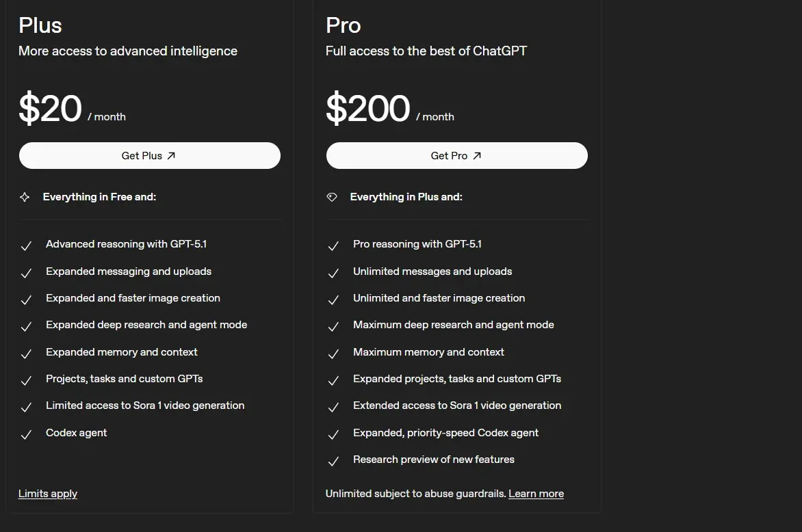The image size is (802, 532).
Task: Click the sparkle icon beside Everything in Free
Action: point(25,196)
